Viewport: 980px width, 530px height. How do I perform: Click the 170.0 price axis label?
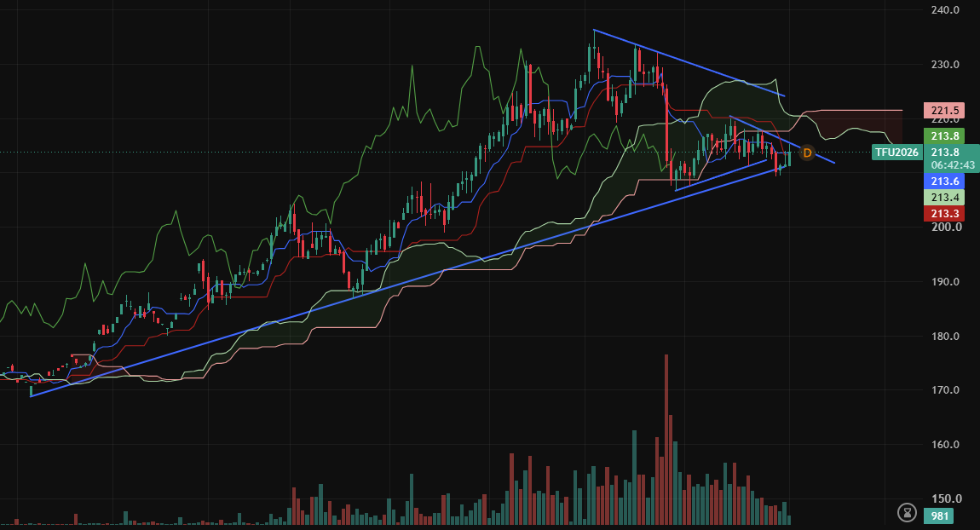944,390
